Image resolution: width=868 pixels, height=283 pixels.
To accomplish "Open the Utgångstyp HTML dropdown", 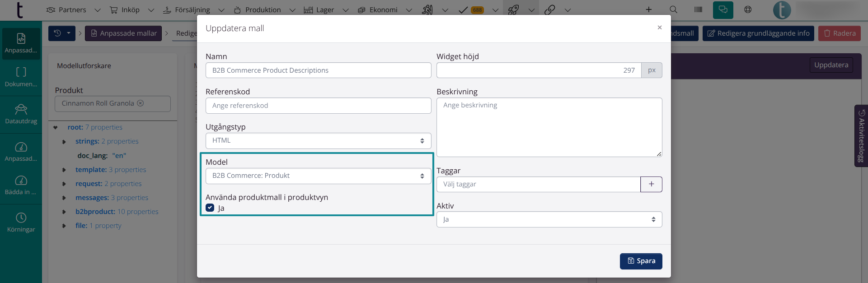I will point(318,141).
